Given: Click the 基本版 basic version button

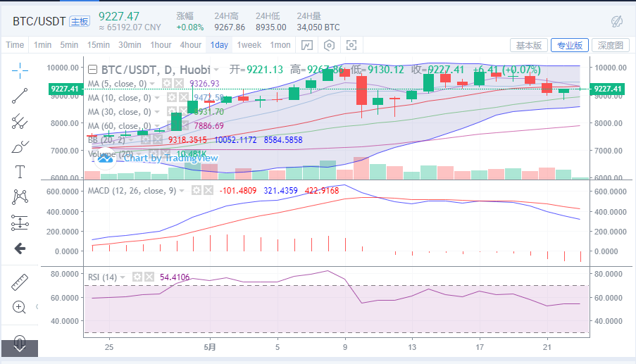Looking at the screenshot, I should [x=529, y=45].
